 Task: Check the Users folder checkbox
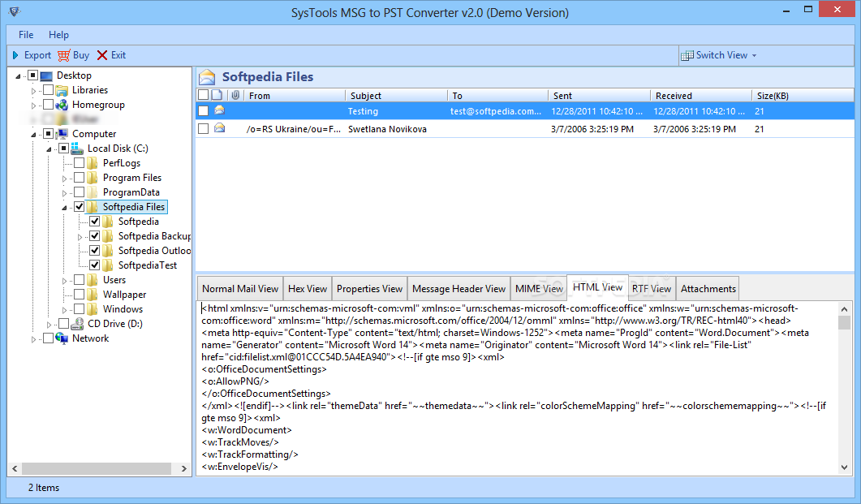coord(79,280)
